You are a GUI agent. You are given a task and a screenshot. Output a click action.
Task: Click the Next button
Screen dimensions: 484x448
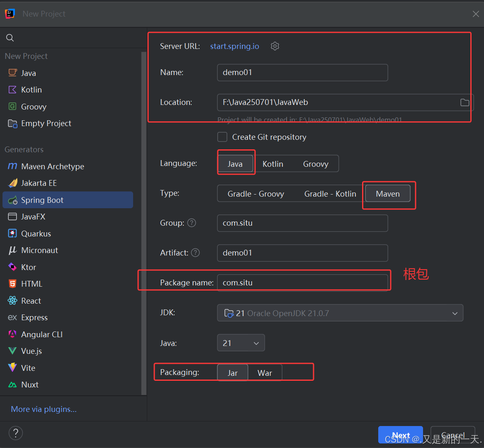click(x=400, y=435)
